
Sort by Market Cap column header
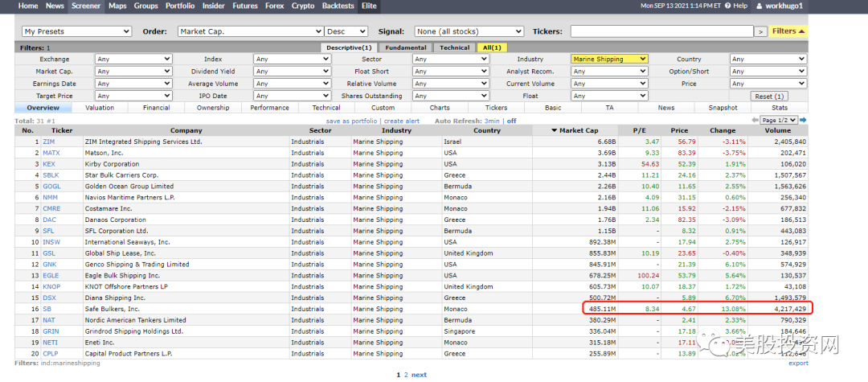[575, 130]
